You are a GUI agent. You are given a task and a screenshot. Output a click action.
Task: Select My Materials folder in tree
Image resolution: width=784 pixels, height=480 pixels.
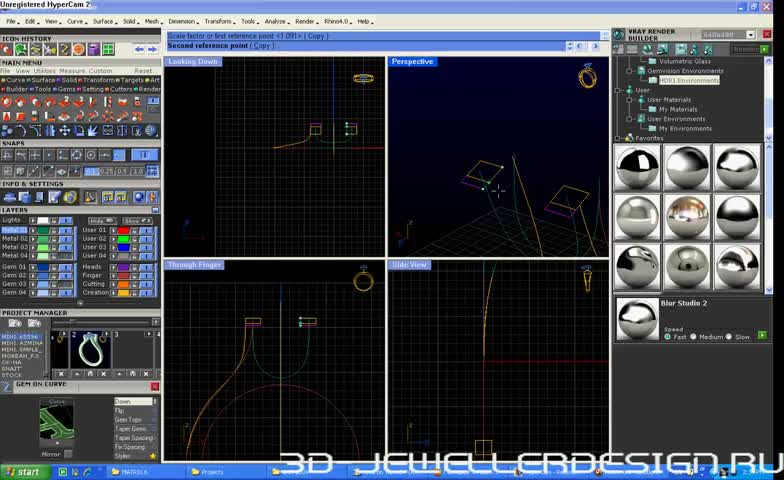tap(678, 109)
